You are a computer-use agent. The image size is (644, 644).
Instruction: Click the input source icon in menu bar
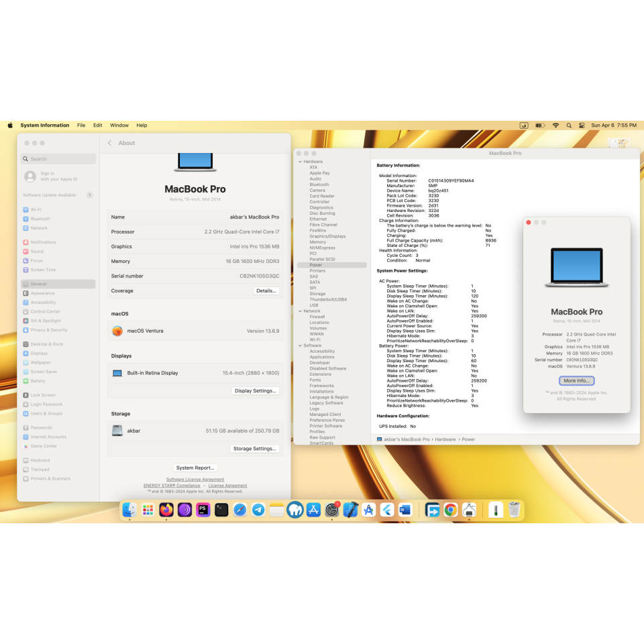[524, 125]
